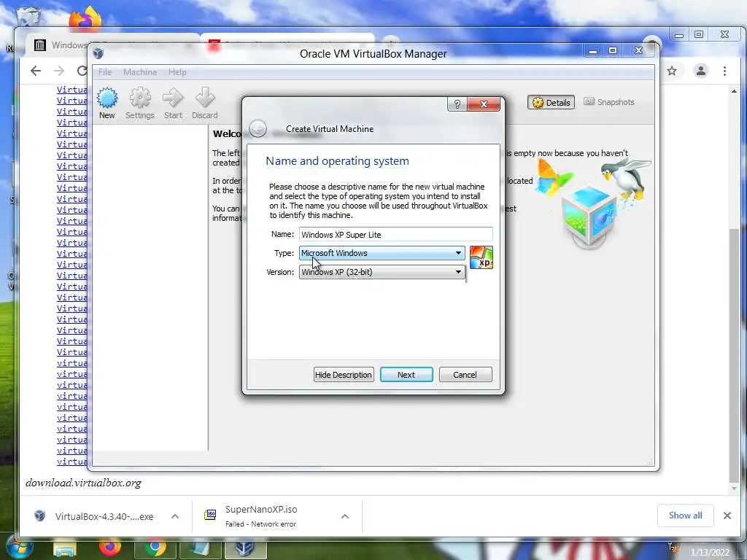Open Firefox from the taskbar
Image resolution: width=747 pixels, height=560 pixels.
point(109,548)
